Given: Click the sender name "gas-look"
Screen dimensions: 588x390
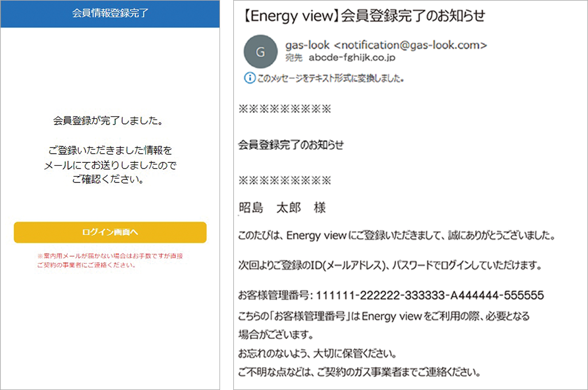Looking at the screenshot, I should (x=303, y=44).
